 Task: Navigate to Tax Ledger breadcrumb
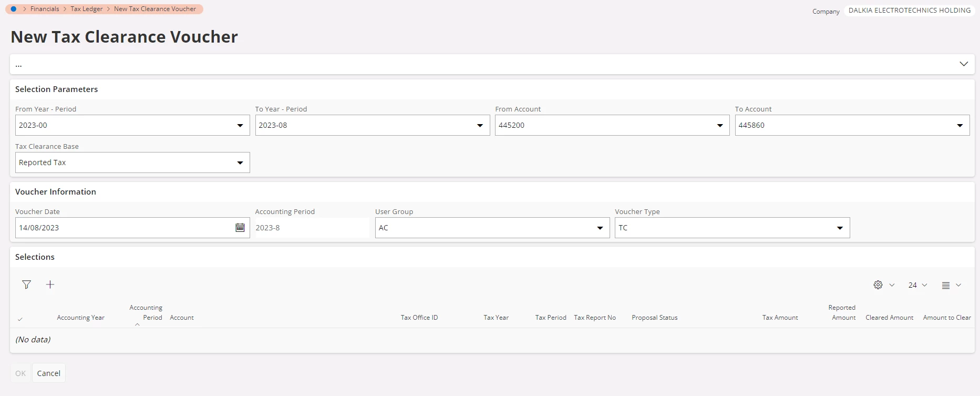87,9
